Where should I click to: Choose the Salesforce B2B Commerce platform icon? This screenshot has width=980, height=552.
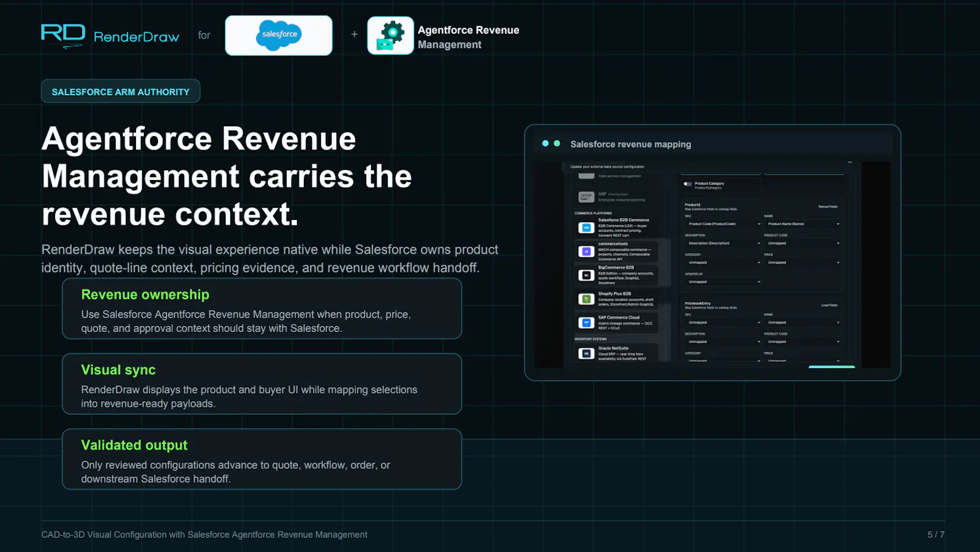586,228
